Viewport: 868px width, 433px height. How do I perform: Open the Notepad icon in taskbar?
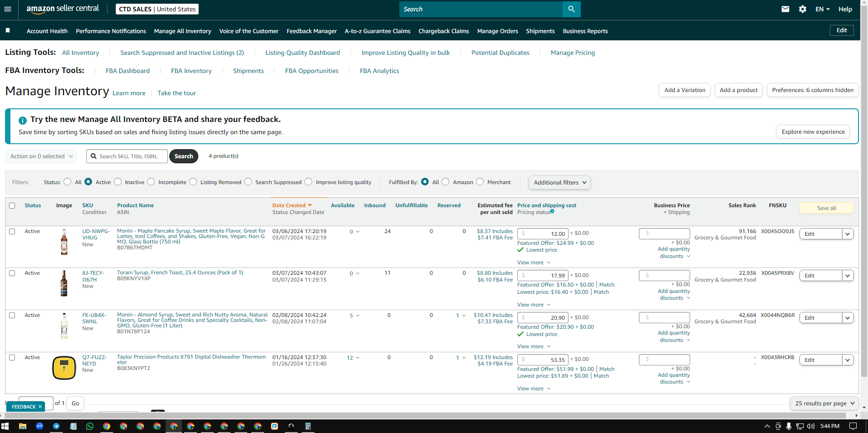coord(73,426)
